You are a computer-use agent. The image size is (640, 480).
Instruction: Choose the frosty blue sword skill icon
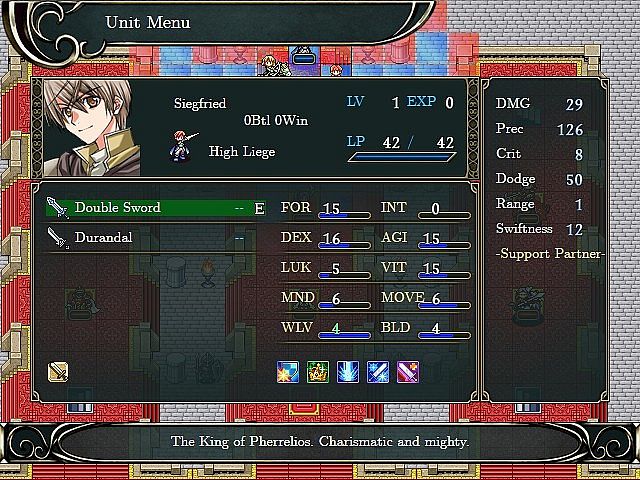click(378, 372)
